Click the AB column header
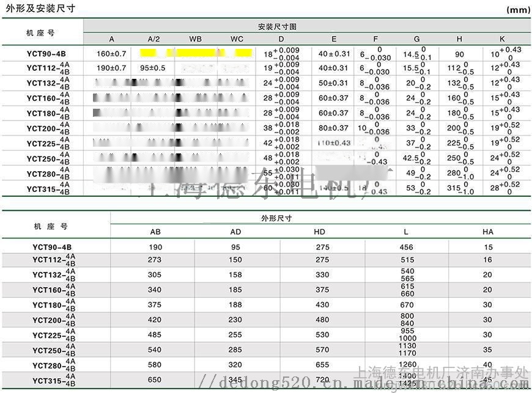 [x=155, y=232]
